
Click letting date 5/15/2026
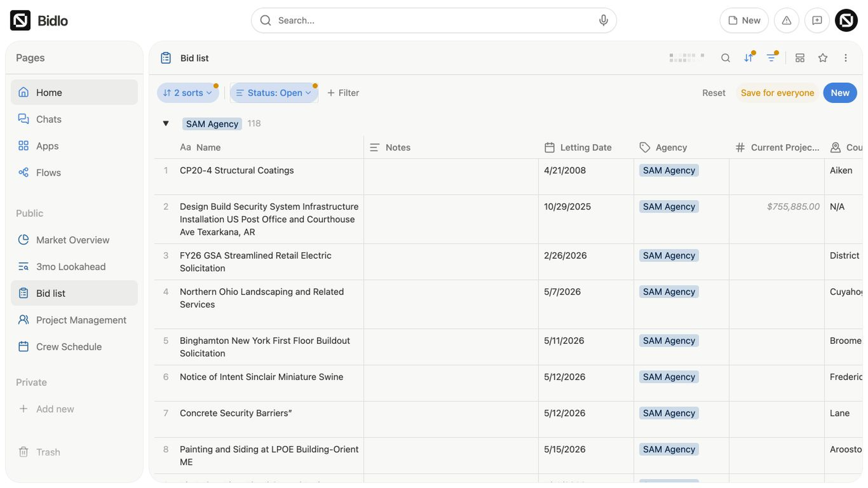click(565, 449)
